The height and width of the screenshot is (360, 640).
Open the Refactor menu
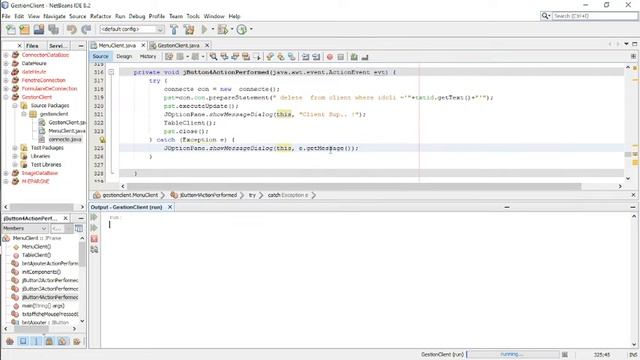(x=100, y=16)
